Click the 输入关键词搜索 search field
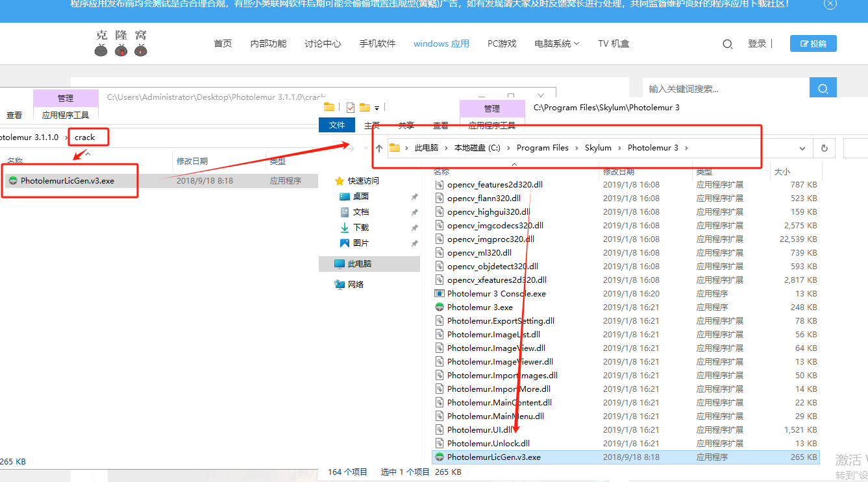 (726, 89)
